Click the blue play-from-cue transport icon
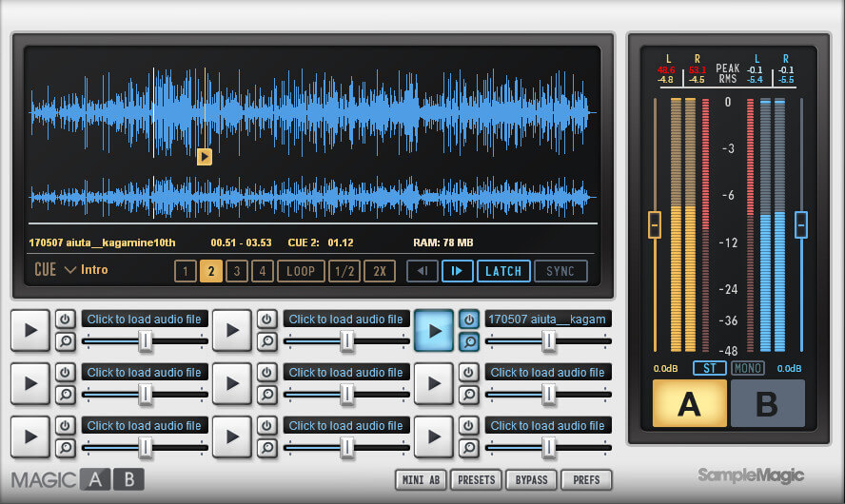 coord(458,271)
